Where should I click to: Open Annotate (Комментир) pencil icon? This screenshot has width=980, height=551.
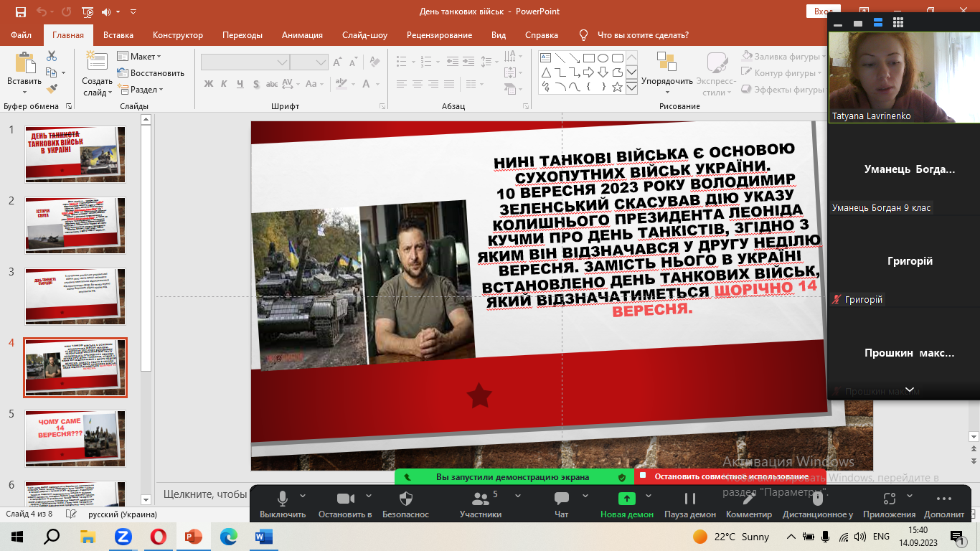[x=749, y=499]
